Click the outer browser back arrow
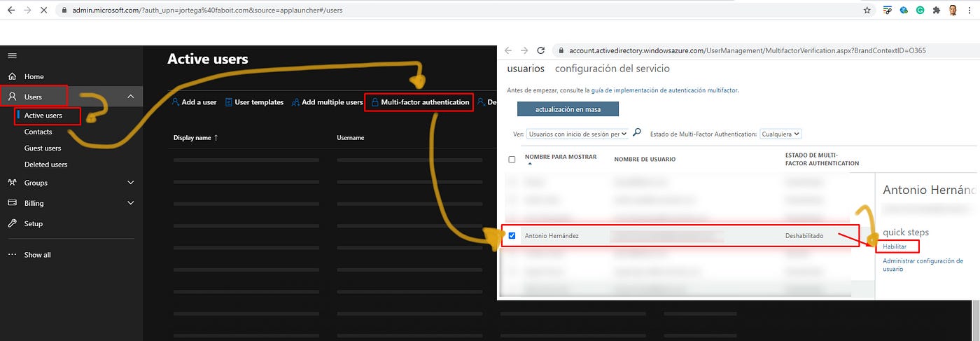Image resolution: width=980 pixels, height=341 pixels. click(10, 11)
